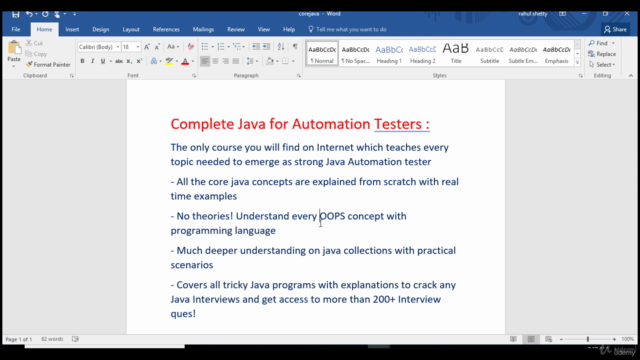Switch to Web Layout view
The image size is (640, 360).
[x=548, y=339]
